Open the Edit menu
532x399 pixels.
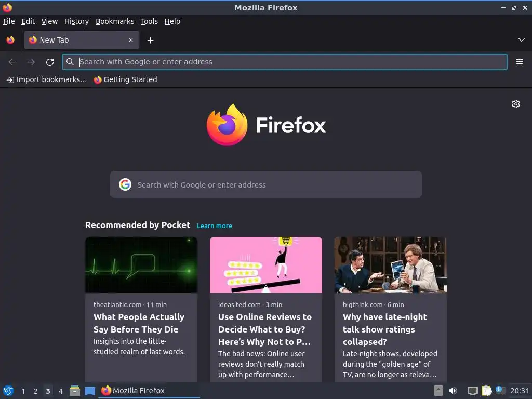tap(28, 21)
